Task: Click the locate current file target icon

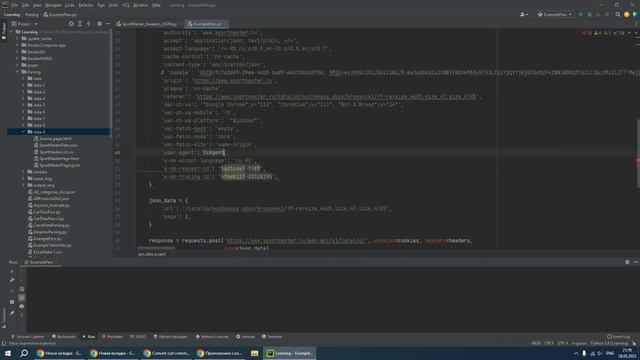Action: 71,24
